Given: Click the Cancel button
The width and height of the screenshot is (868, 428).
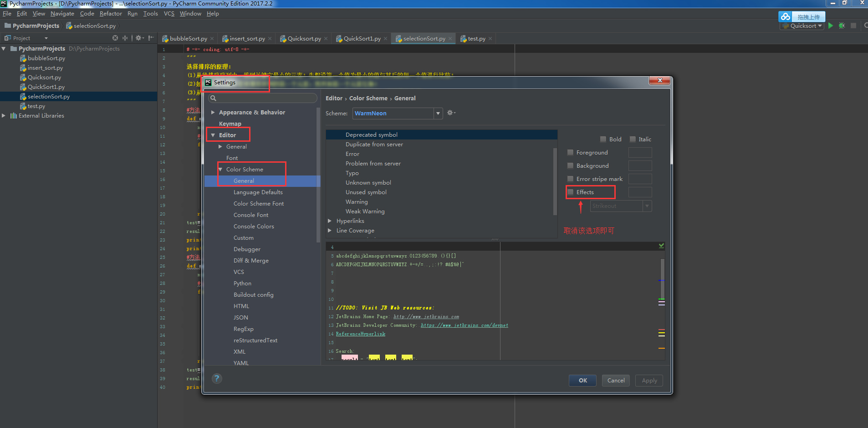Looking at the screenshot, I should tap(616, 380).
